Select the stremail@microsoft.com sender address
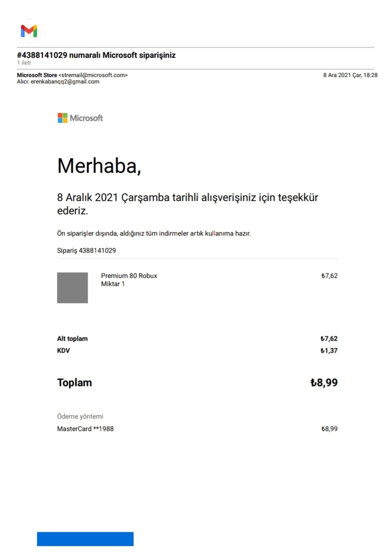This screenshot has height=557, width=392. tap(93, 75)
